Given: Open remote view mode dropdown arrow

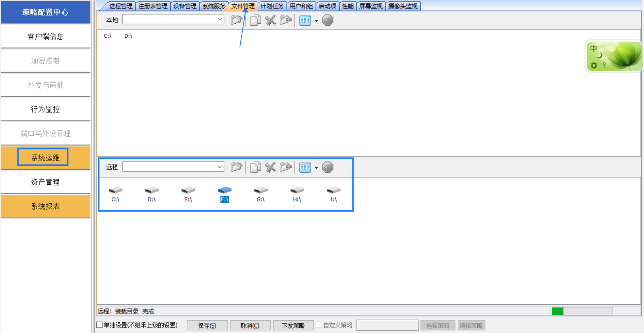Looking at the screenshot, I should click(316, 168).
